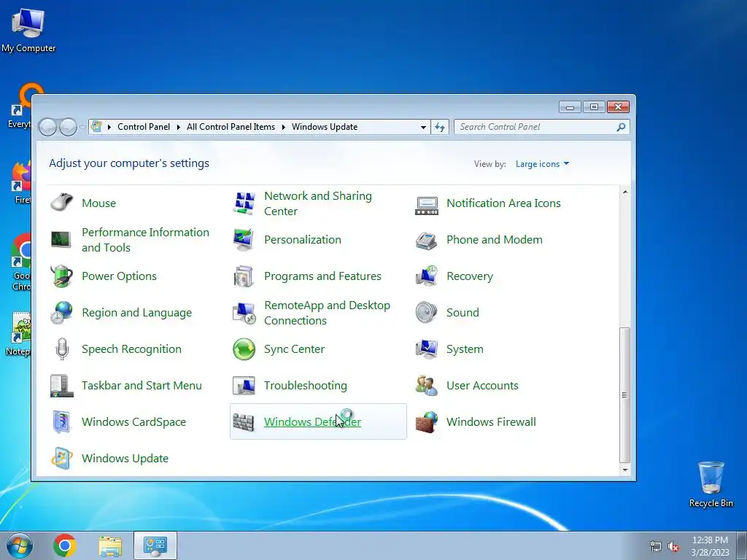Open the Troubleshooting icon
The width and height of the screenshot is (747, 560).
click(x=244, y=386)
